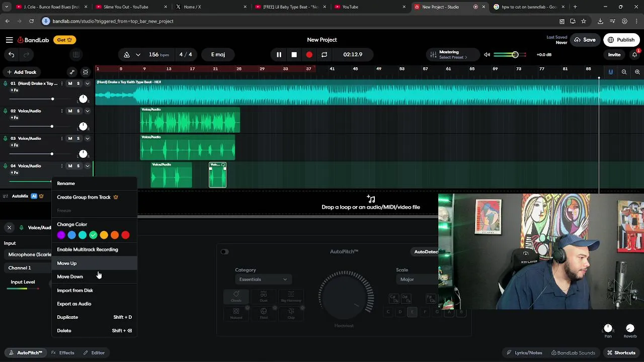Solo track 02 Voice/Audio

78,111
